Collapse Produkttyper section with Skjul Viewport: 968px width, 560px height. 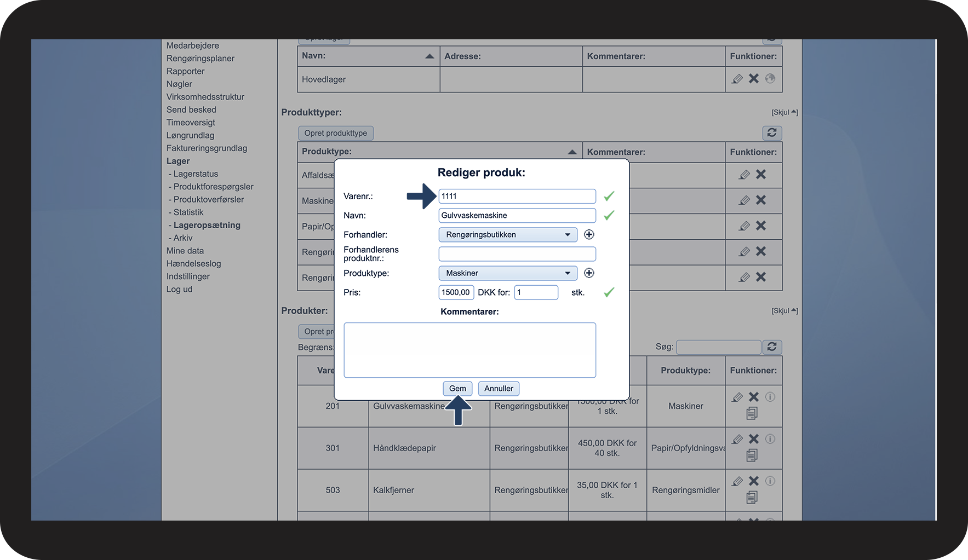point(784,112)
